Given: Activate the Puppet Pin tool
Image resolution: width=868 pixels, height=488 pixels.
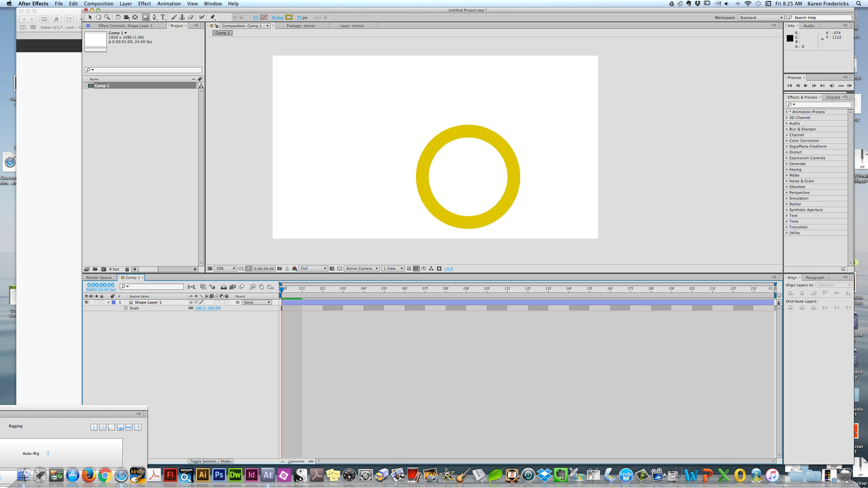Looking at the screenshot, I should [213, 17].
